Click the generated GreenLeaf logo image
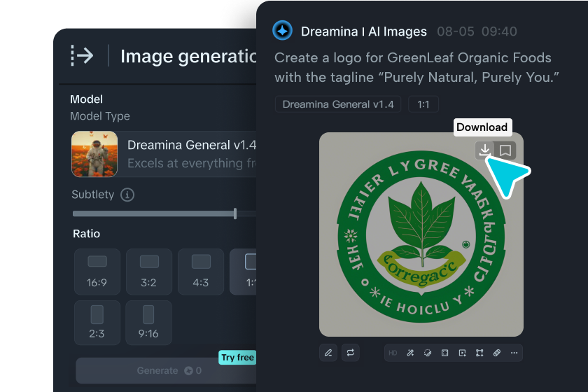This screenshot has width=588, height=392. click(x=421, y=234)
